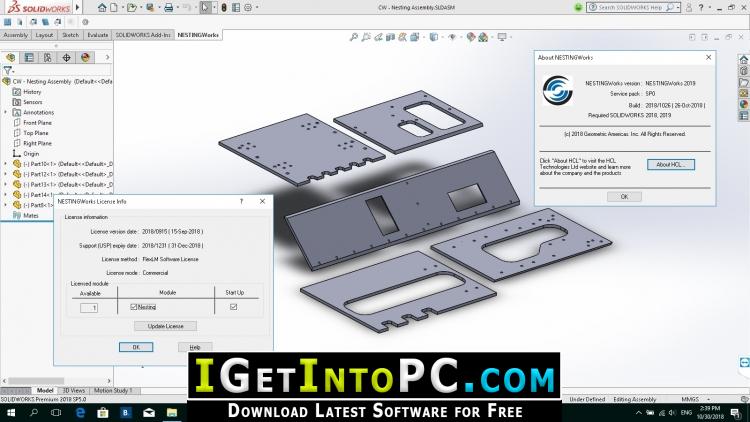The width and height of the screenshot is (750, 422).
Task: Click the About HCL... button
Action: [x=671, y=165]
